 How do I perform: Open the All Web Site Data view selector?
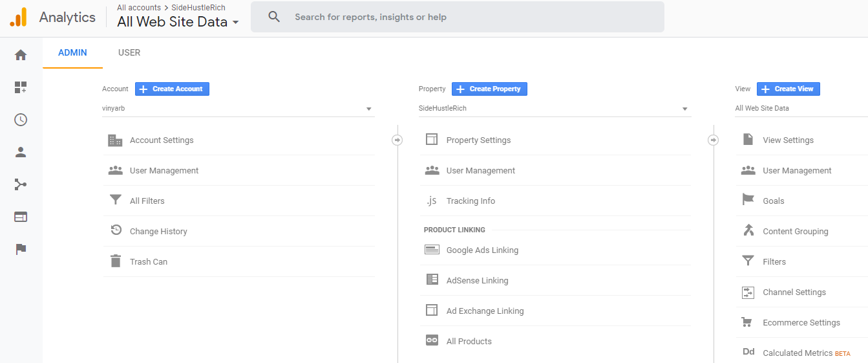tap(178, 22)
